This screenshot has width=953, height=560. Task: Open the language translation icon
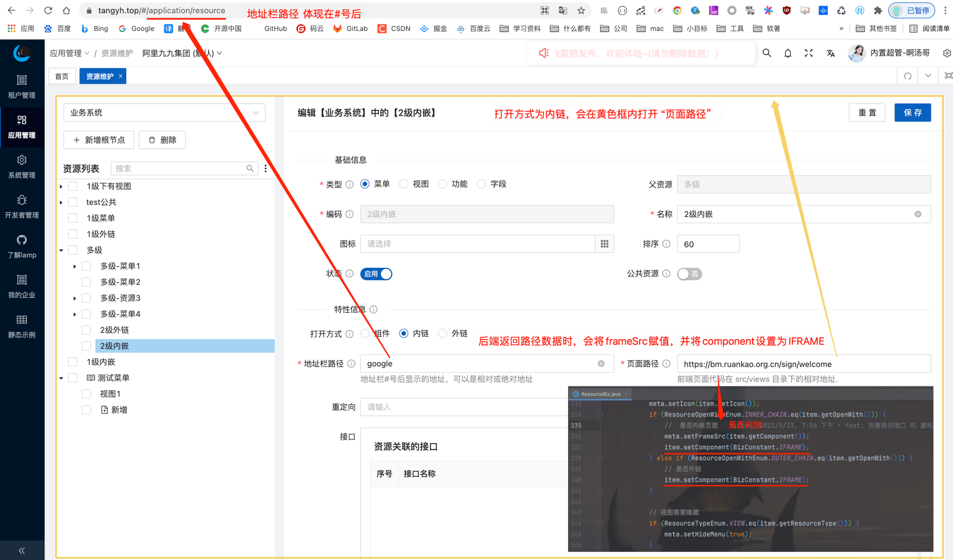pyautogui.click(x=830, y=53)
